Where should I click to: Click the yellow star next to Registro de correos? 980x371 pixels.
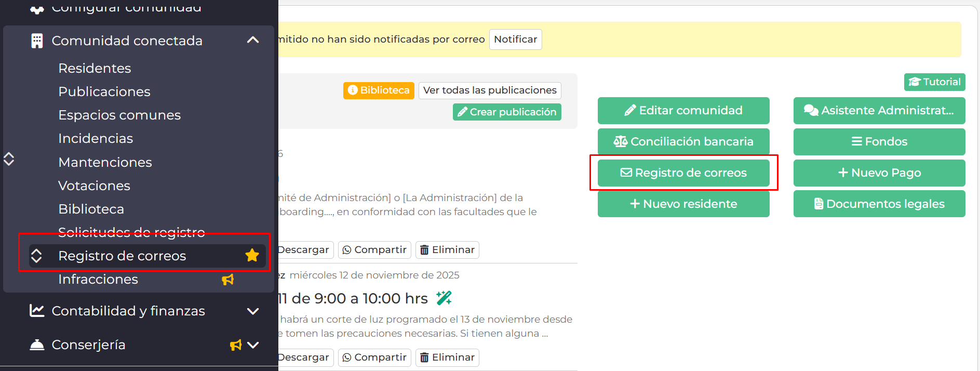tap(252, 255)
